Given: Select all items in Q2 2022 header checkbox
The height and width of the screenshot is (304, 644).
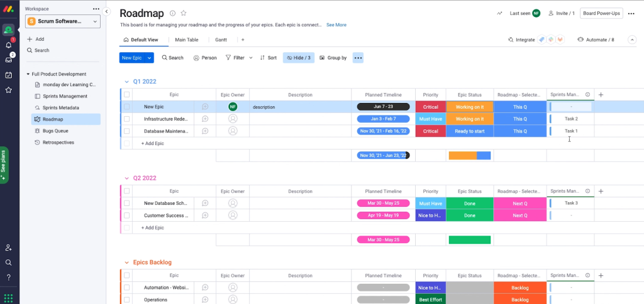Looking at the screenshot, I should (126, 192).
